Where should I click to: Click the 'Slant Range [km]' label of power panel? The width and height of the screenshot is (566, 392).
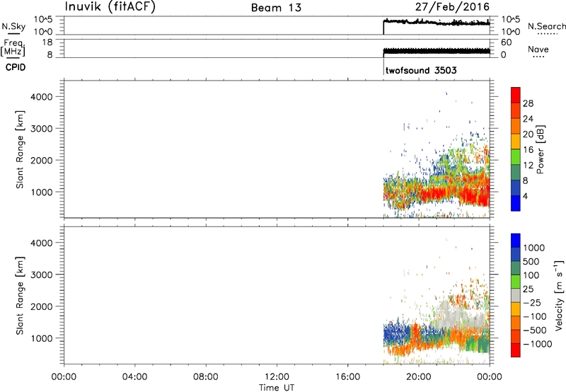[x=20, y=149]
